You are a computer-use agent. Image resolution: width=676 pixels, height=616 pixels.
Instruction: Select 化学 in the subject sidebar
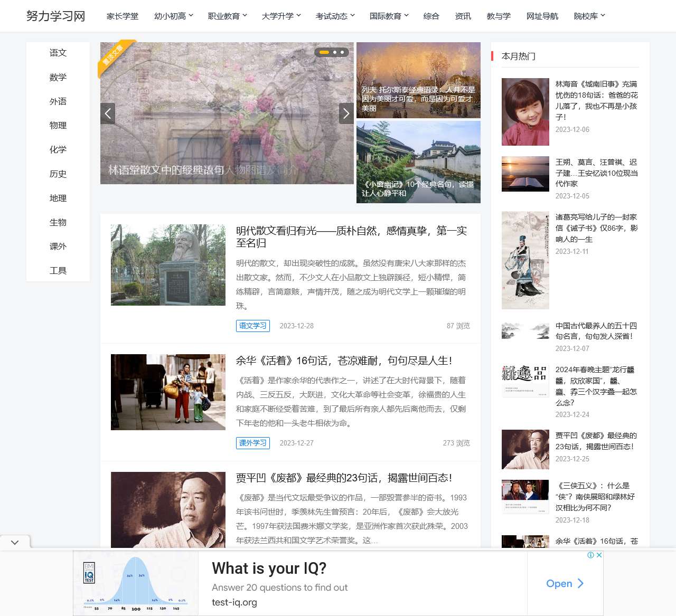pyautogui.click(x=58, y=150)
